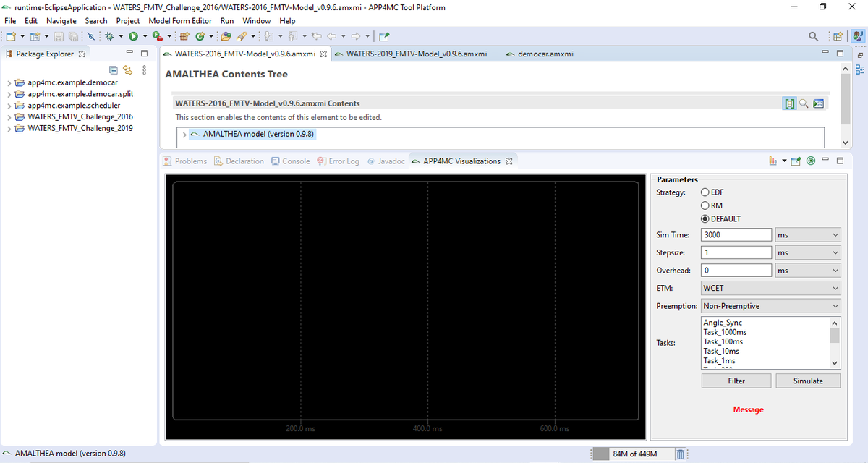Open the Overhead unit dropdown
The width and height of the screenshot is (868, 463).
(x=808, y=270)
